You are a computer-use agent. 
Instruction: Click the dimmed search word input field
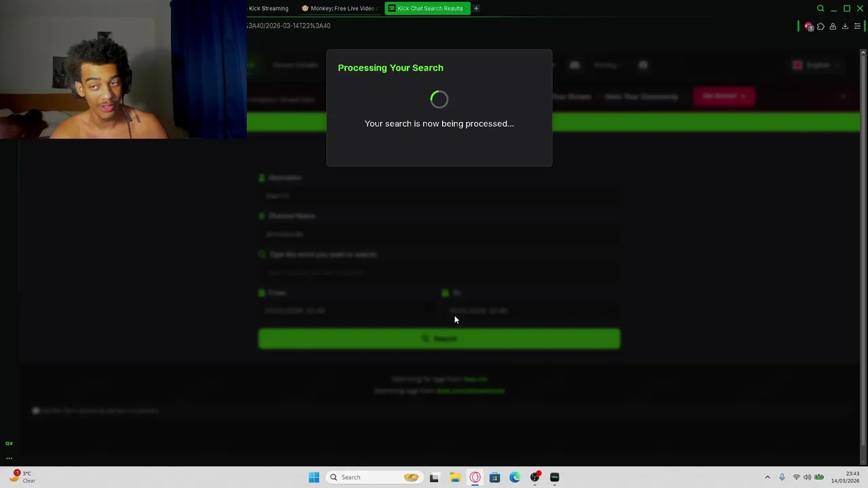(439, 272)
